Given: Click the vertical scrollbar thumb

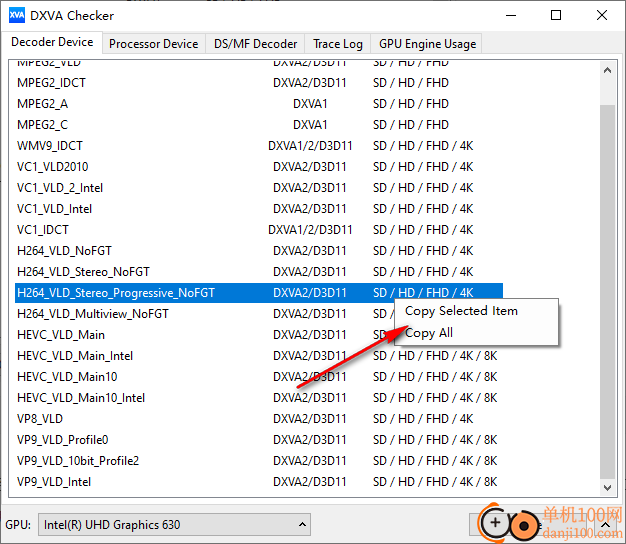Looking at the screenshot, I should point(607,291).
